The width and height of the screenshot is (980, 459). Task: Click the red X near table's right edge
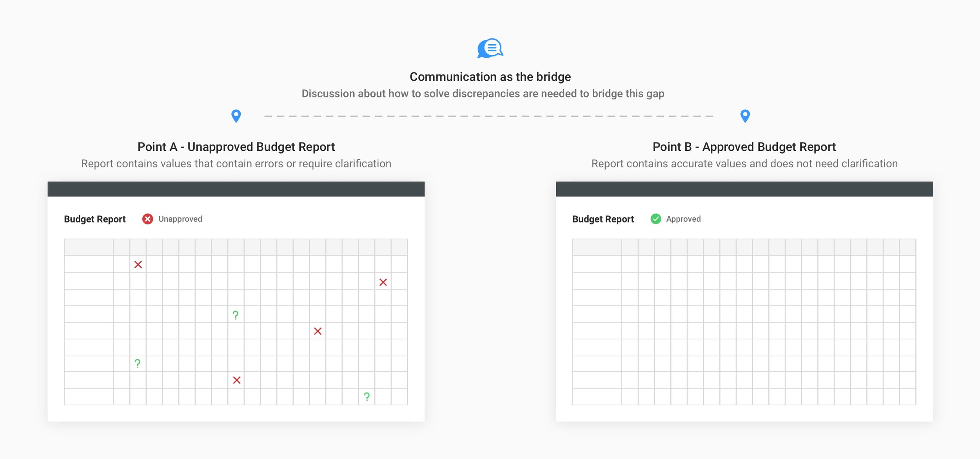(x=383, y=282)
